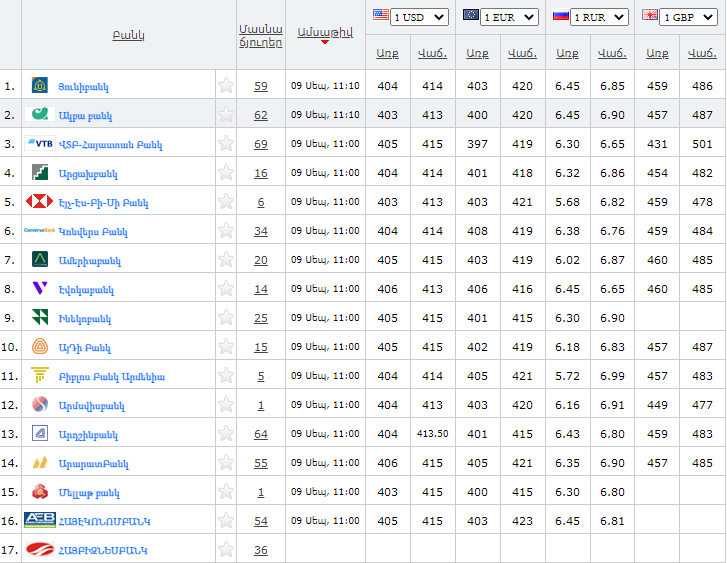Click the Ameriabank green logo in row 7

pyautogui.click(x=40, y=260)
